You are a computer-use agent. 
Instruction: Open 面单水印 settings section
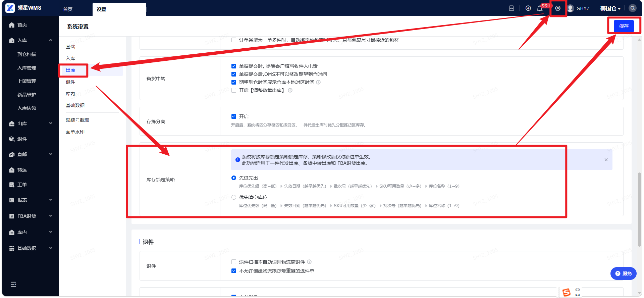[x=75, y=132]
